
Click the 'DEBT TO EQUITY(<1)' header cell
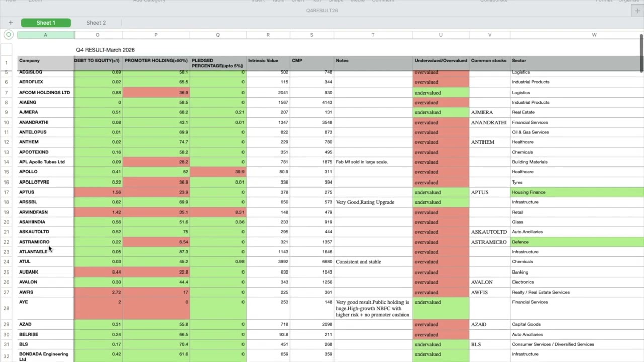98,63
